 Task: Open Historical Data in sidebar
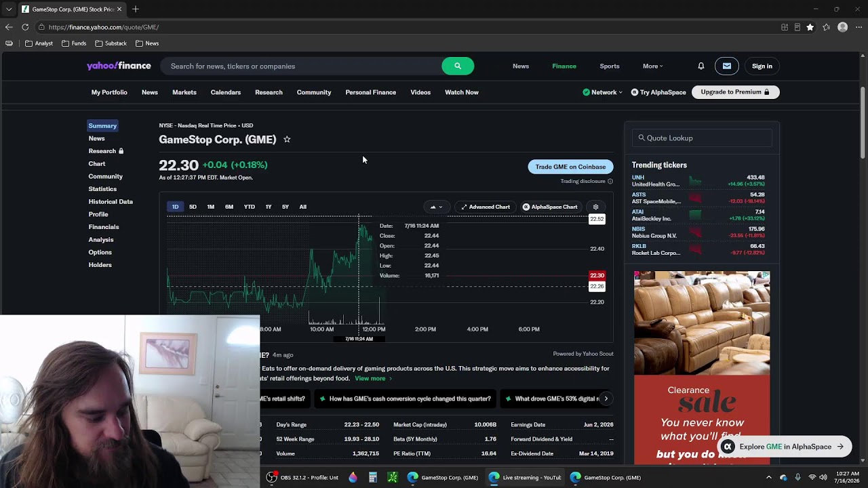click(111, 201)
